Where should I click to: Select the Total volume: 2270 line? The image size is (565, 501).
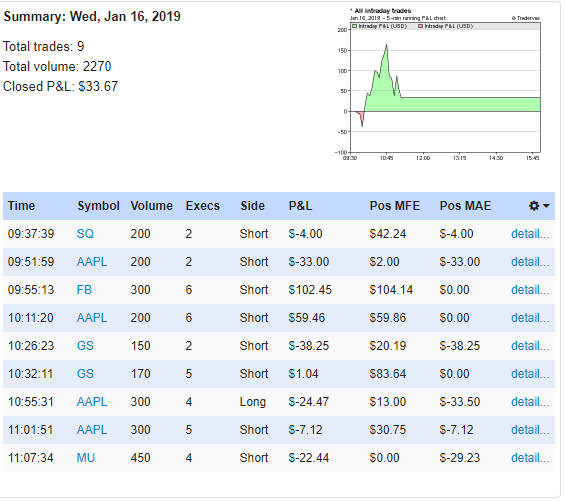pyautogui.click(x=57, y=67)
